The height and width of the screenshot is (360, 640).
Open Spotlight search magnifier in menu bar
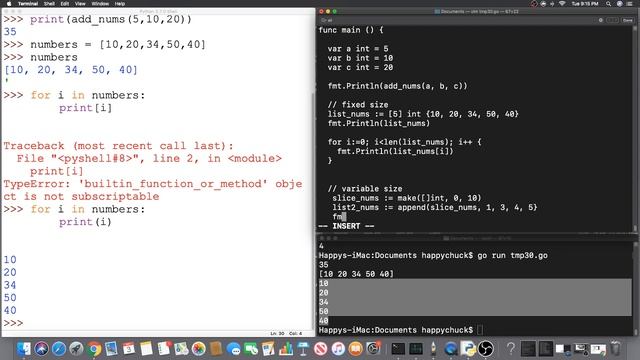[609, 4]
